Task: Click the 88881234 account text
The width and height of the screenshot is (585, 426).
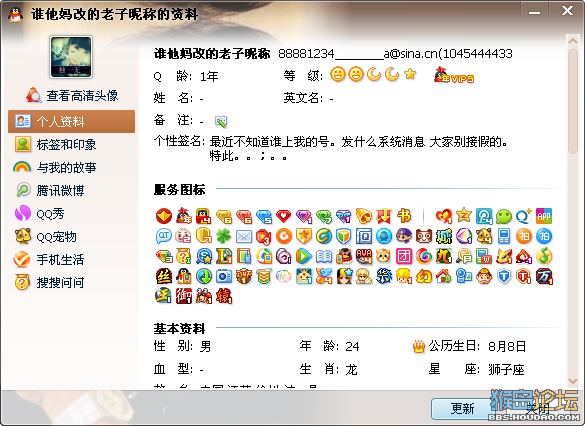Action: click(x=306, y=54)
